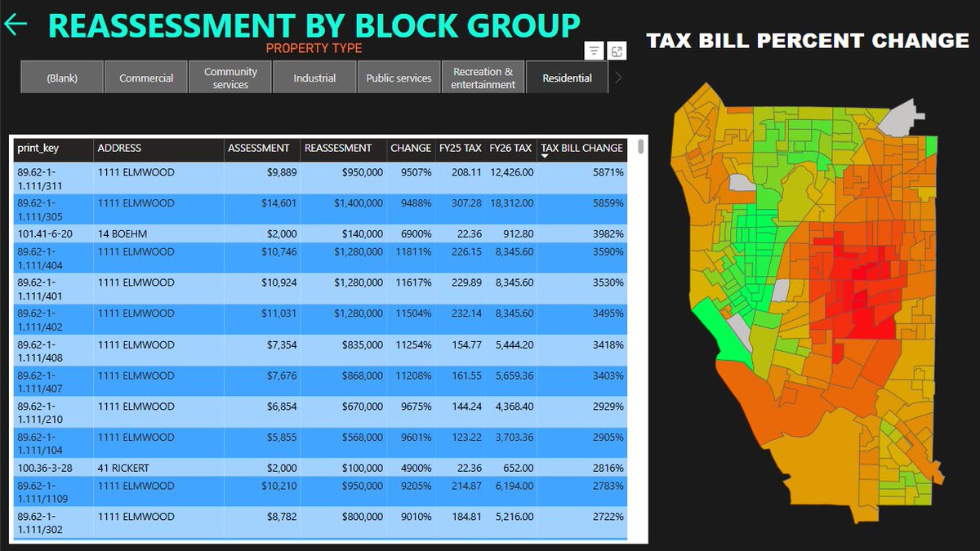Viewport: 980px width, 551px height.
Task: Click the PROPERTY TYPE slicer label
Action: tap(314, 49)
